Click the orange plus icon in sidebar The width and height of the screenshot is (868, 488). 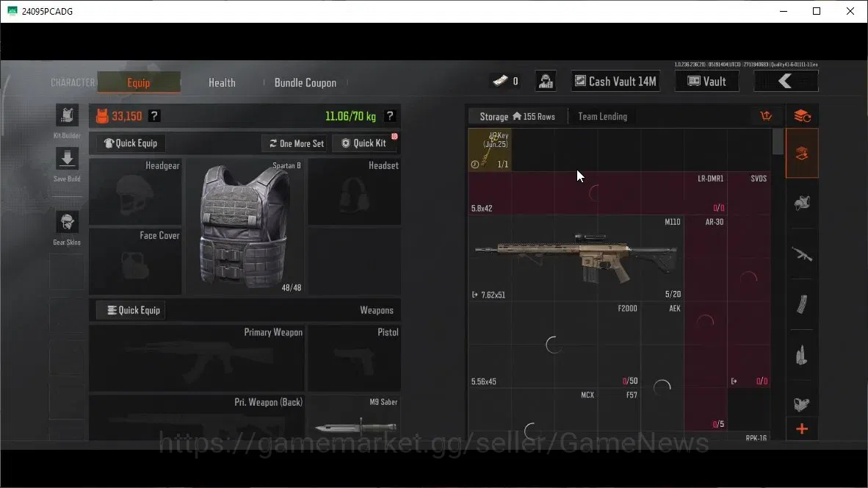802,428
